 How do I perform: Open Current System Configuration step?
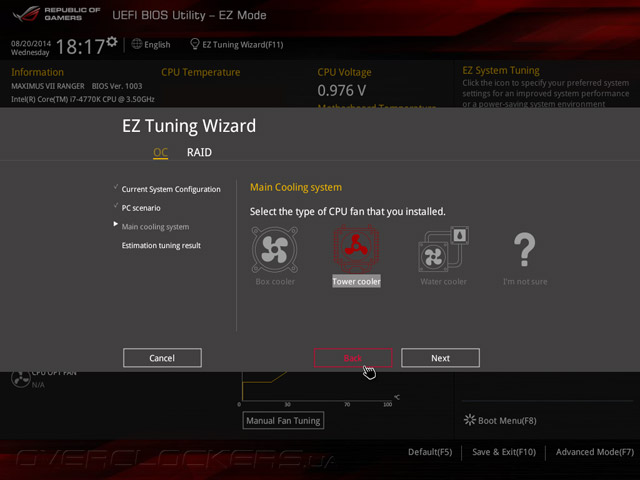171,189
